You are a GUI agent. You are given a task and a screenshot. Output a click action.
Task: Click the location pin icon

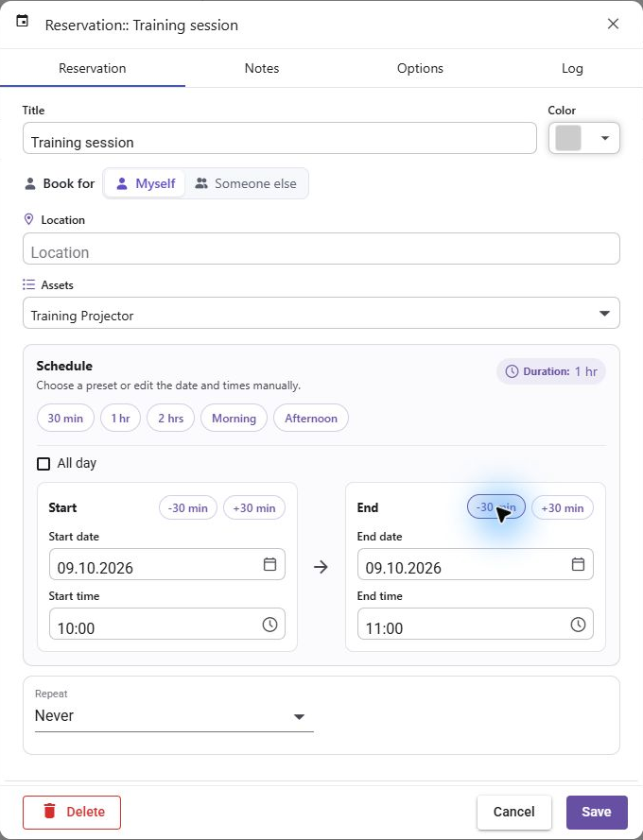[29, 219]
